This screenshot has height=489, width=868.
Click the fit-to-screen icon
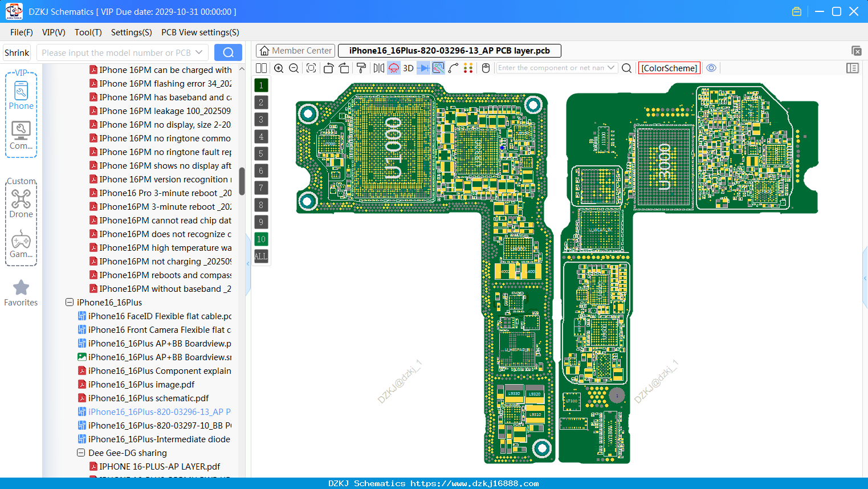[311, 68]
